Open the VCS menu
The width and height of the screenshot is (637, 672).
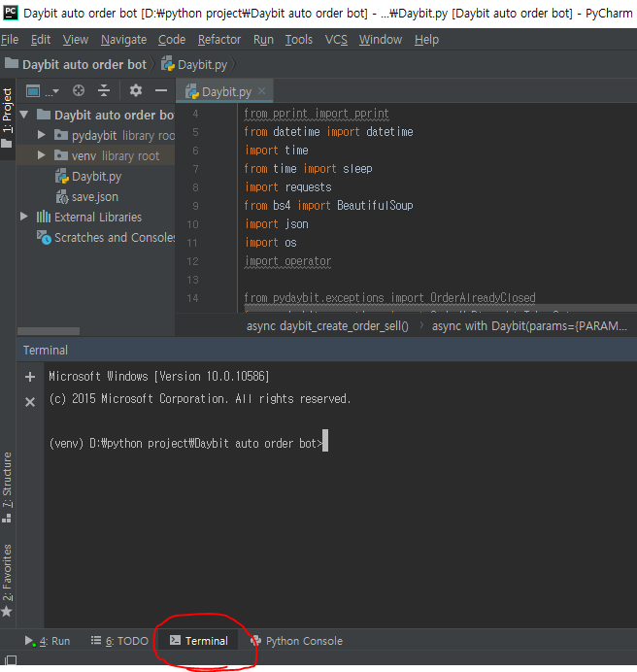(336, 40)
